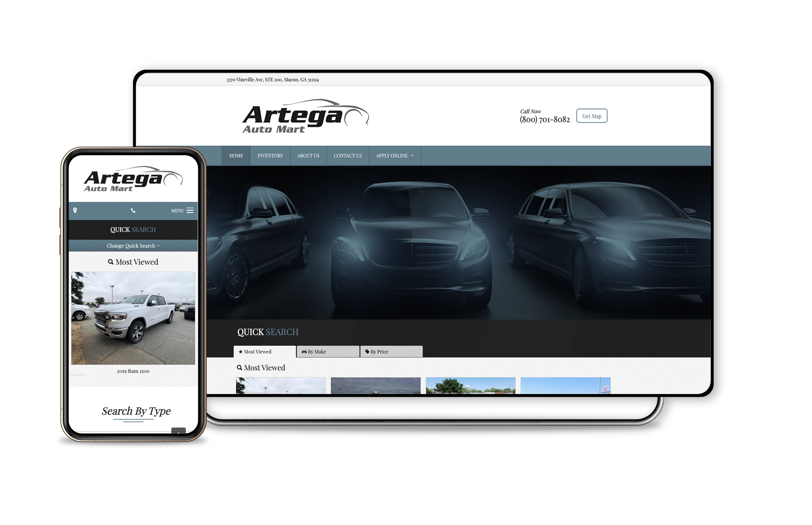Screen dimensions: 812x525
Task: Click phone number (800) 701-8082
Action: [545, 120]
